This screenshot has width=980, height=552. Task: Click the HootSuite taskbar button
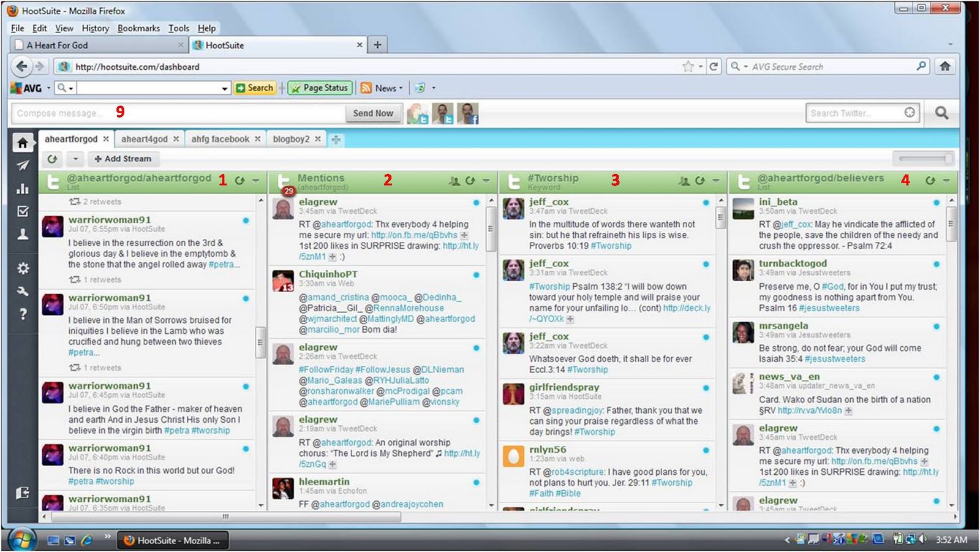point(172,540)
